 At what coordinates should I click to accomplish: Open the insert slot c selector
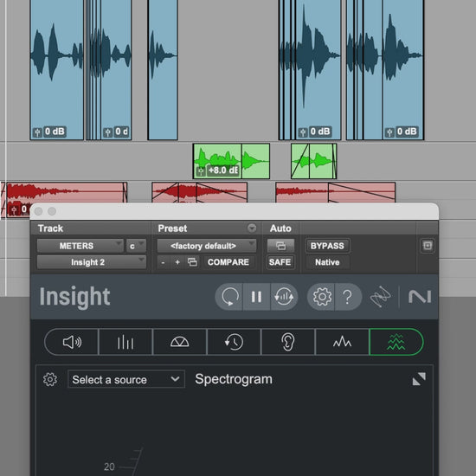(136, 246)
